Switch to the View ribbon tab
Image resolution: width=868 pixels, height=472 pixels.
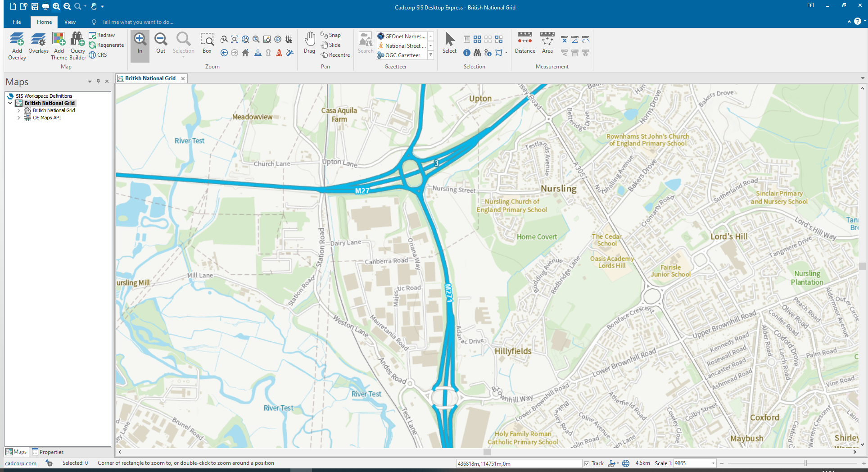[70, 22]
